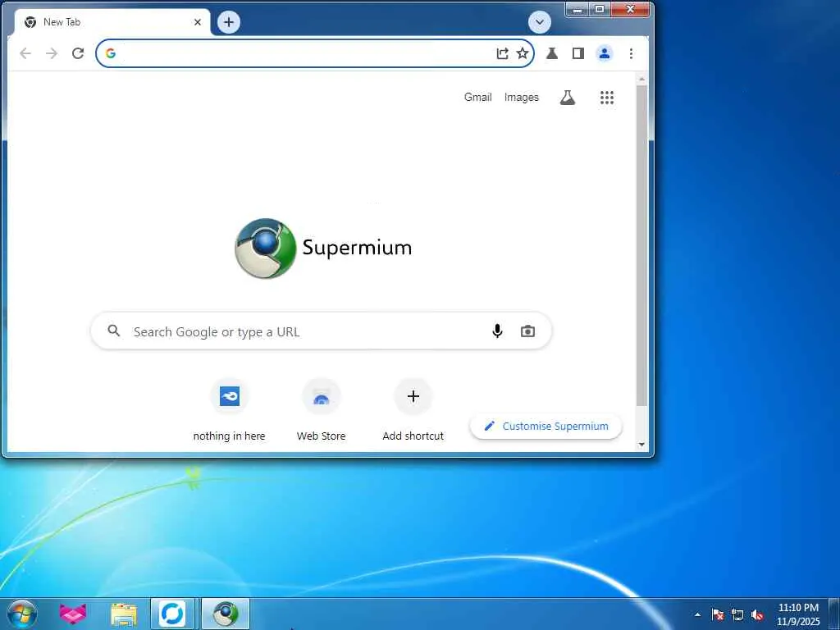Open the Web Store shortcut
Image resolution: width=840 pixels, height=630 pixels.
(x=321, y=410)
